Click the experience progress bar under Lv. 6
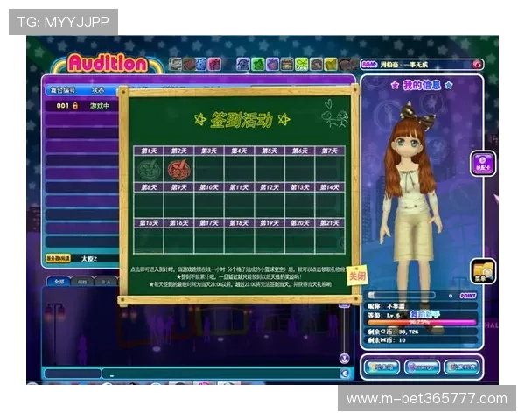 tap(422, 323)
